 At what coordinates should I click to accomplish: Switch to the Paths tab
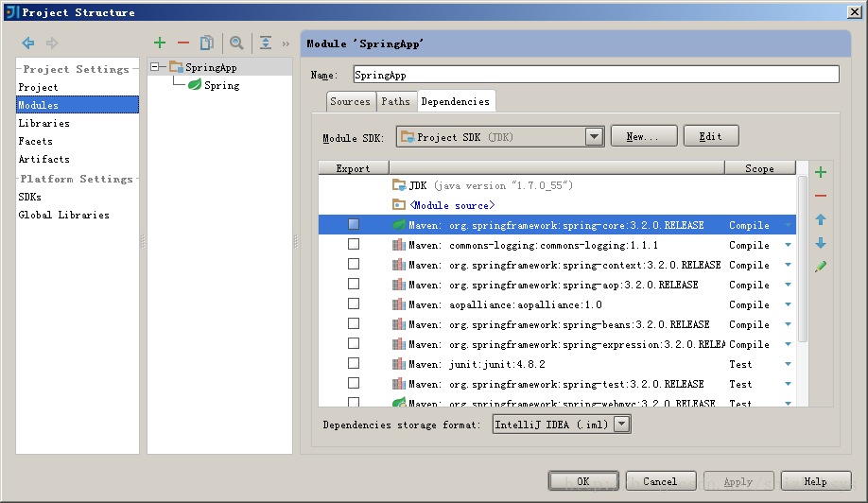click(396, 101)
